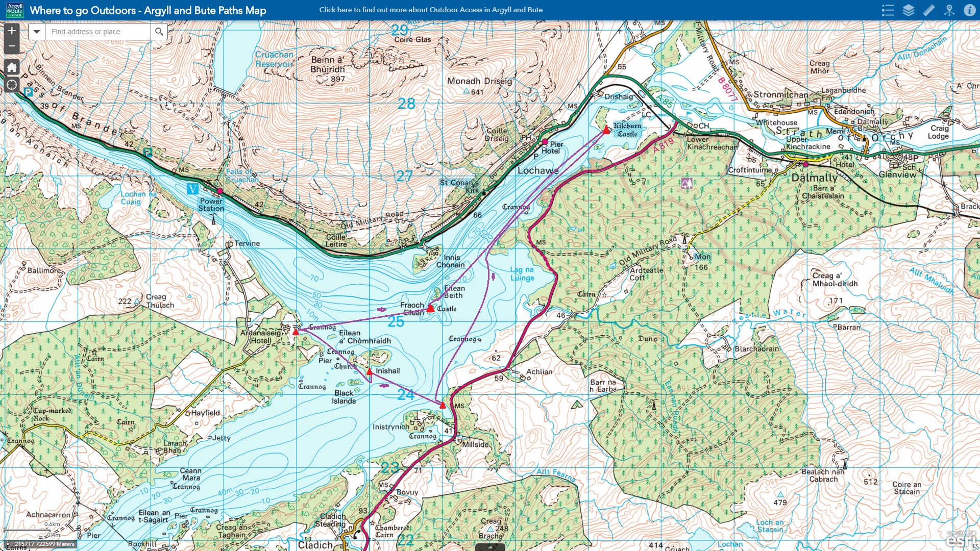Open the information panel
The height and width of the screenshot is (551, 980).
[x=969, y=10]
